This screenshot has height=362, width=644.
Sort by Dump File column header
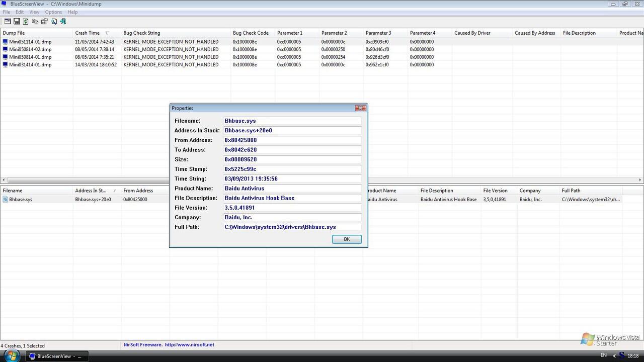(37, 33)
